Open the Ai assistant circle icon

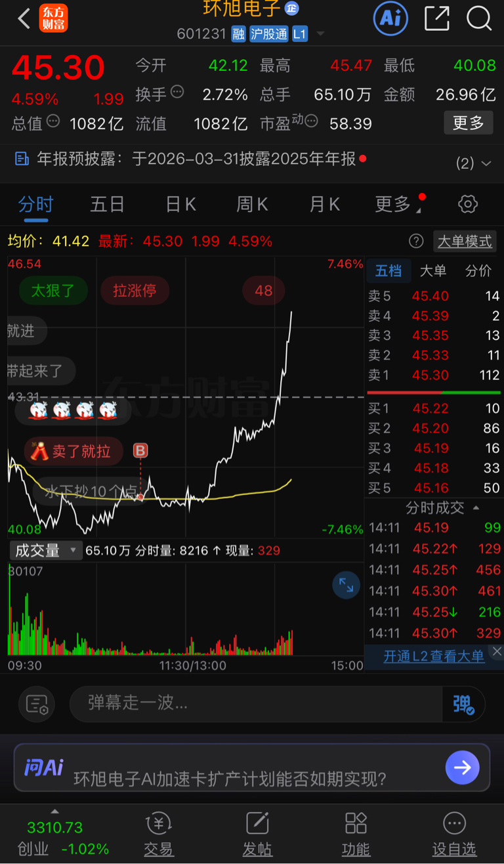point(390,18)
